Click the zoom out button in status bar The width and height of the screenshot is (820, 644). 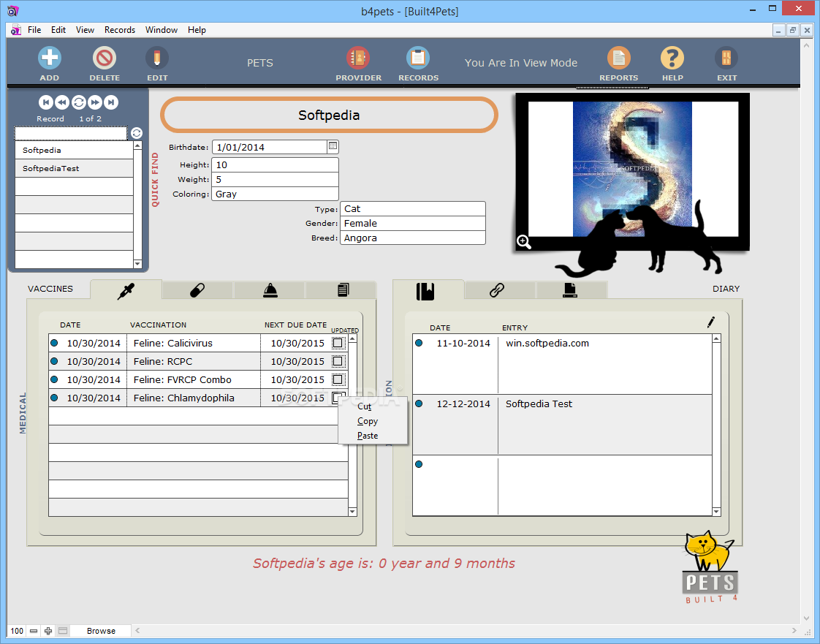34,631
